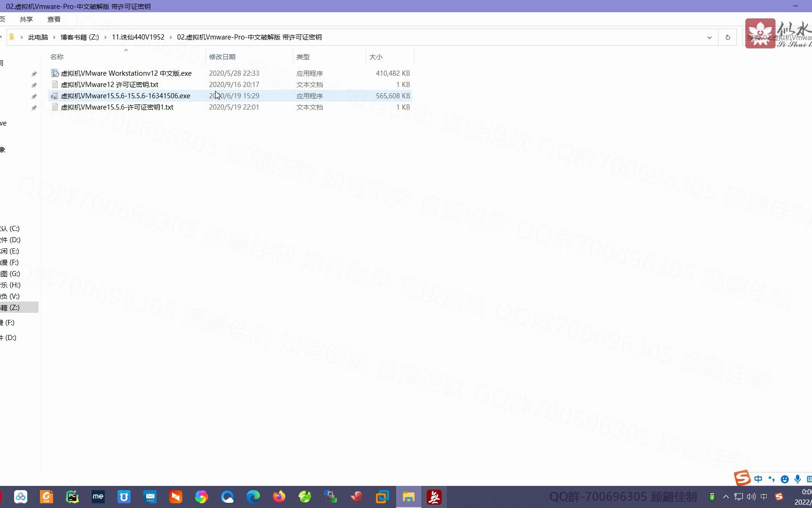Open the 共享 ribbon tab

coord(26,19)
